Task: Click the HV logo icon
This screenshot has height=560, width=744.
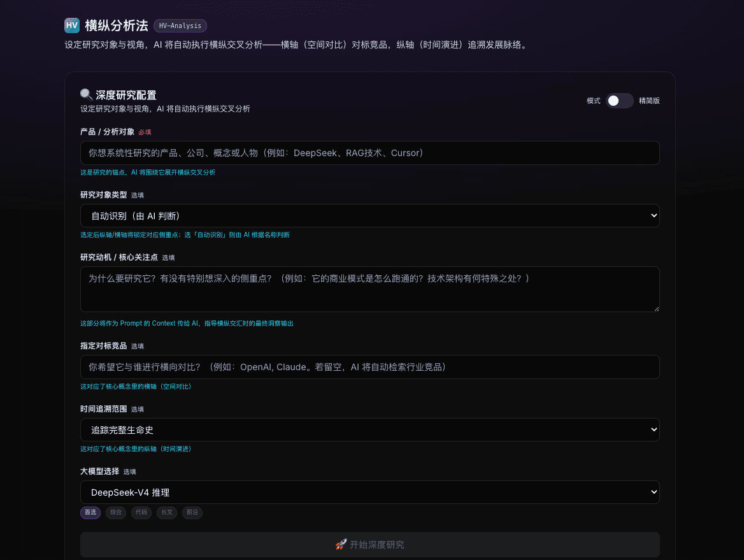Action: 71,25
